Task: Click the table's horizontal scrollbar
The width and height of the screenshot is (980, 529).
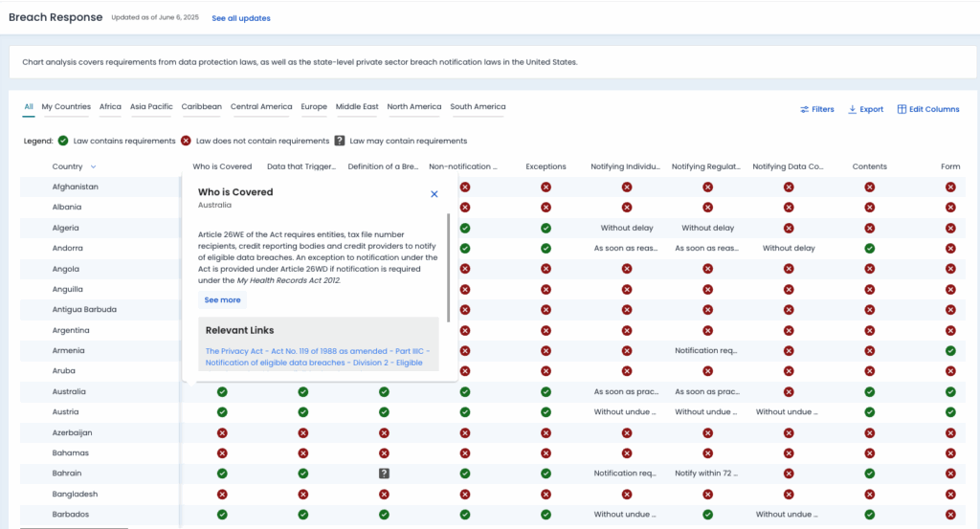Action: (x=74, y=528)
